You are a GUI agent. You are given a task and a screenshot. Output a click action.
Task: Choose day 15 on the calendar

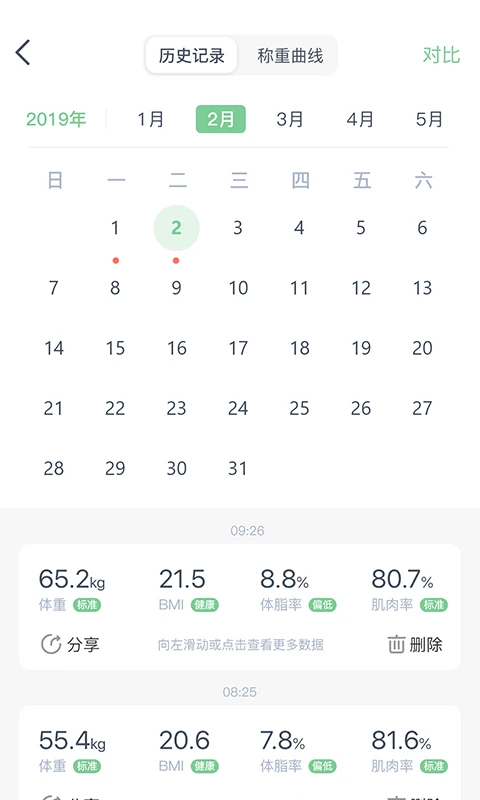point(115,348)
